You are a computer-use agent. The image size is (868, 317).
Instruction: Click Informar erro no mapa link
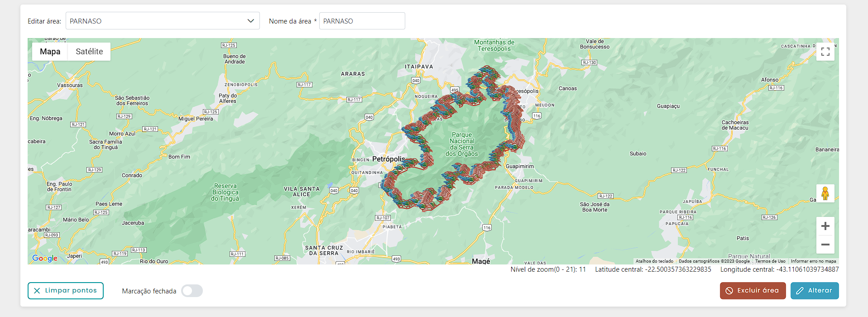pyautogui.click(x=813, y=261)
